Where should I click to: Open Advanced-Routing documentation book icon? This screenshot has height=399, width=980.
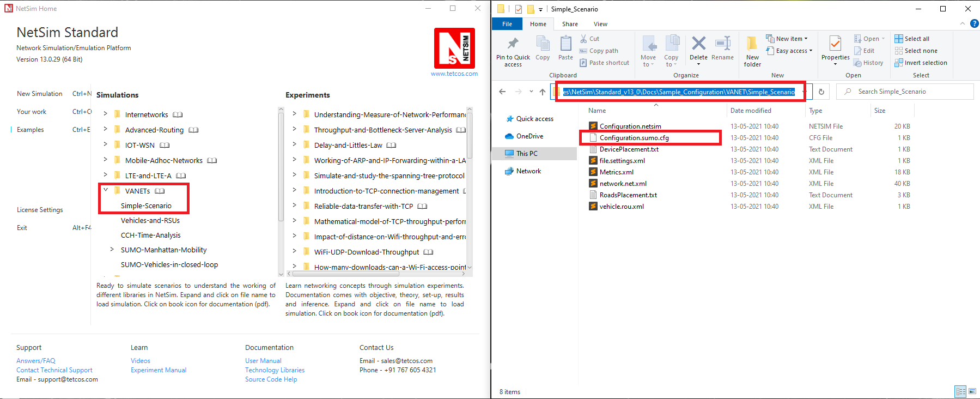(x=193, y=130)
